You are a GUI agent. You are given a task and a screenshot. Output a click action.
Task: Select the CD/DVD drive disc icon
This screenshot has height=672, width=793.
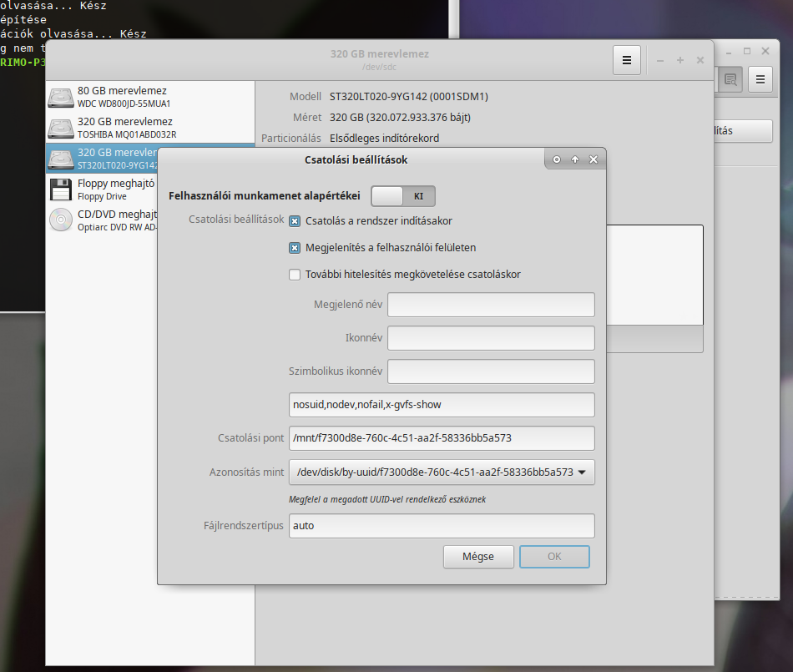(x=61, y=220)
